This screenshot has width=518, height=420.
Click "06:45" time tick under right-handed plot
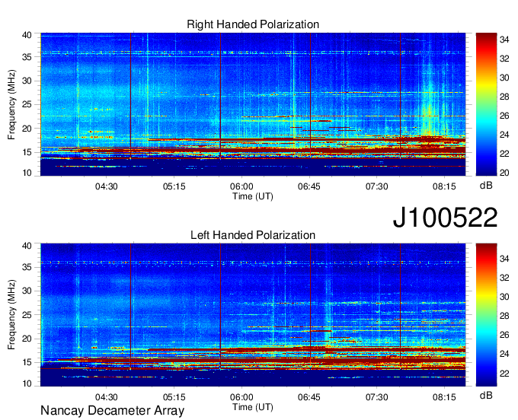(x=309, y=186)
